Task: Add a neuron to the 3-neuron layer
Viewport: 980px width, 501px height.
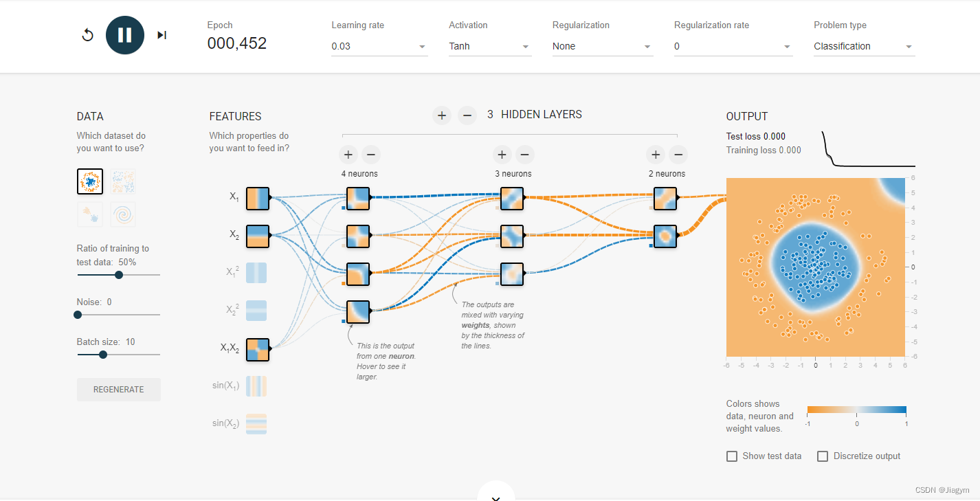Action: point(502,154)
